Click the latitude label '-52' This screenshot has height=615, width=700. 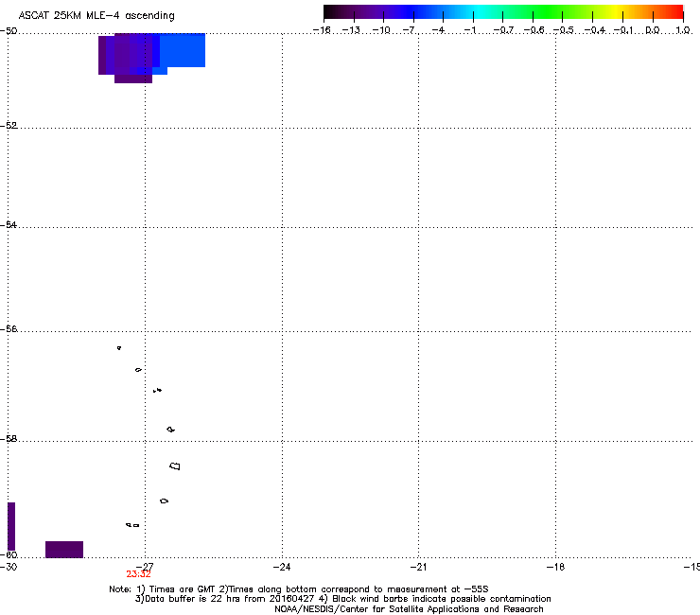click(9, 126)
